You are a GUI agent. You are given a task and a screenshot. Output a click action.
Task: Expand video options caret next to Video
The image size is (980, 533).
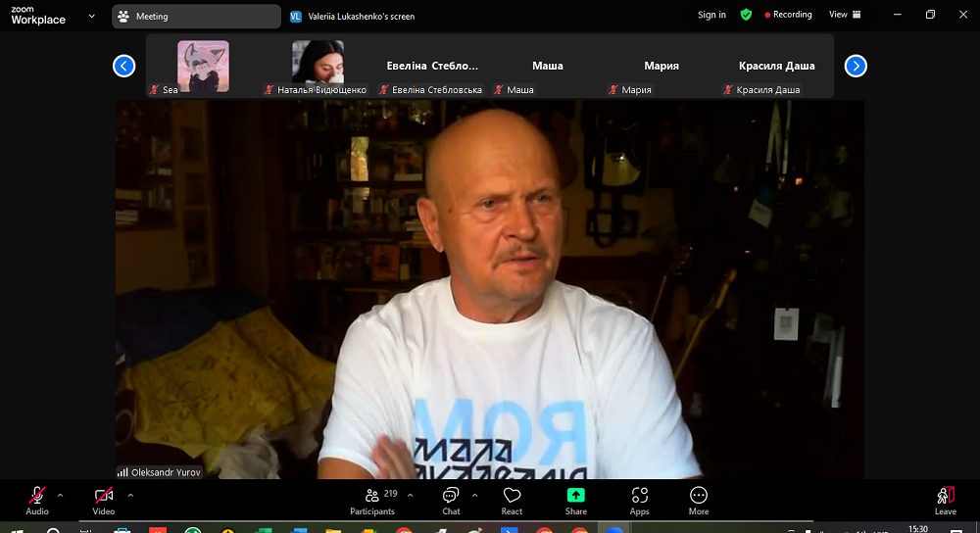click(x=130, y=496)
